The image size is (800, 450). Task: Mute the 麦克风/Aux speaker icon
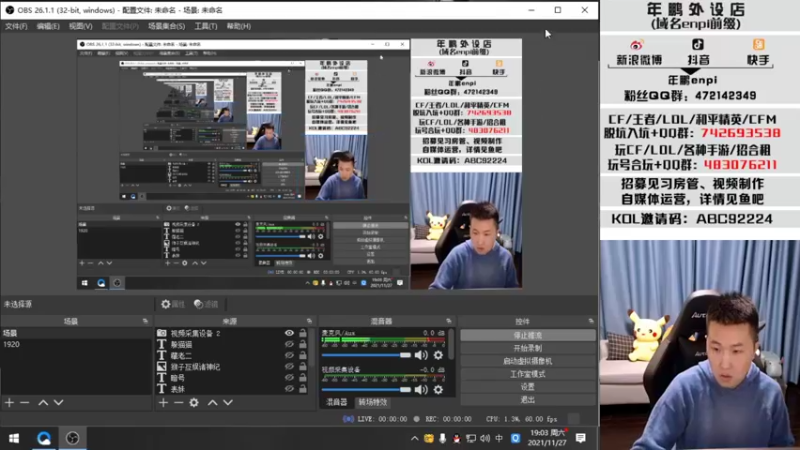pyautogui.click(x=421, y=355)
